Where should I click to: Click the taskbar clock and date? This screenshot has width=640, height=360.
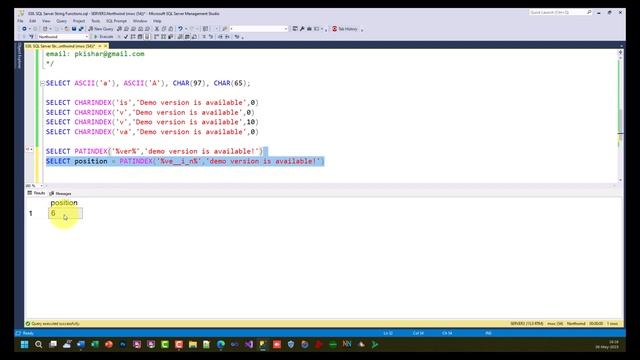coord(607,344)
